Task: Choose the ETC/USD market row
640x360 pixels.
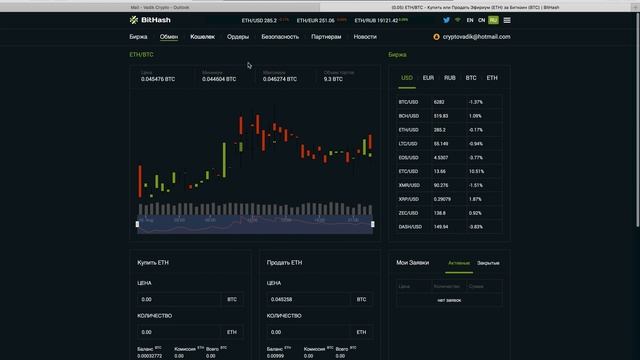Action: pos(449,171)
